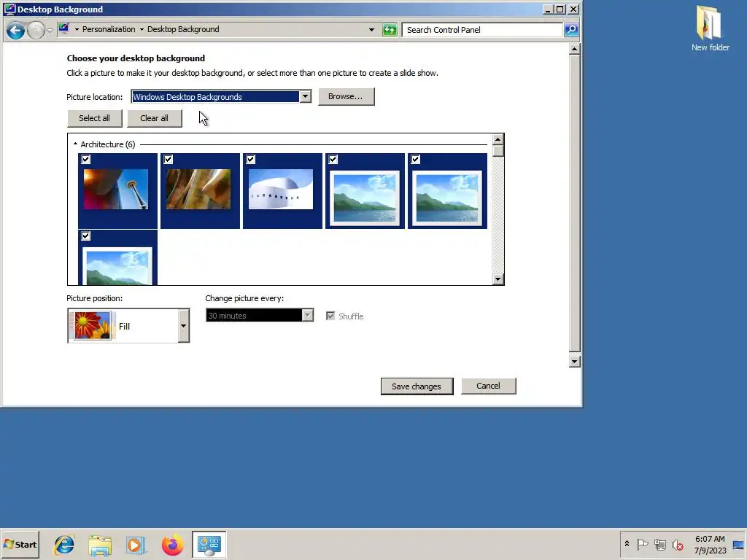The width and height of the screenshot is (747, 560).
Task: Open the Personalization breadcrumb arrow menu
Action: tap(142, 29)
